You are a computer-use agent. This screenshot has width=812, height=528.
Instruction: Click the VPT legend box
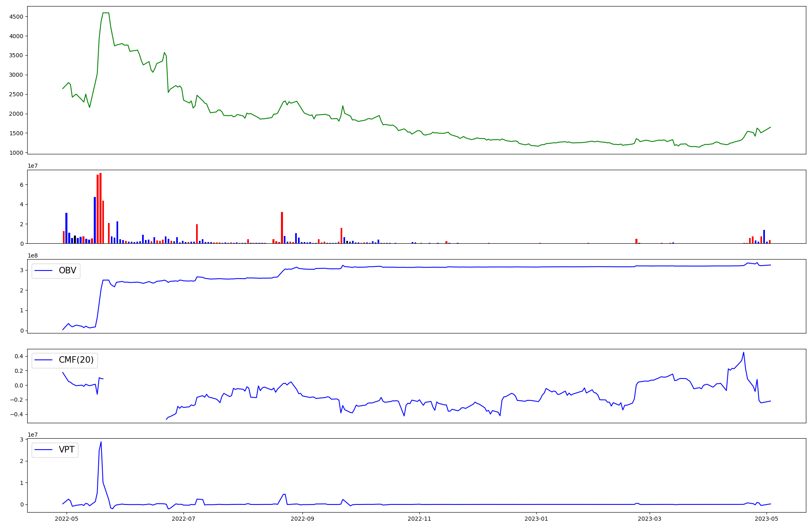pyautogui.click(x=55, y=450)
